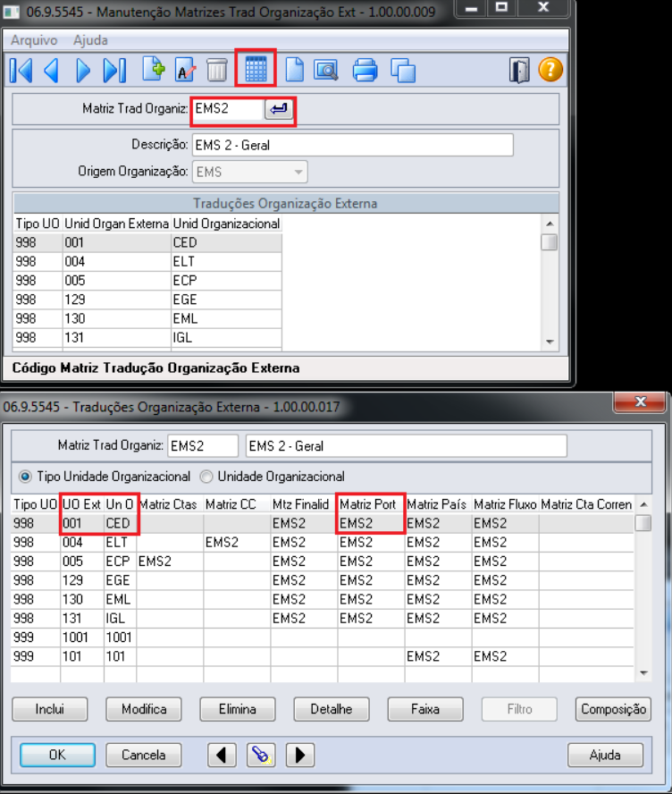Click Mtz Finalid column header

click(x=304, y=504)
